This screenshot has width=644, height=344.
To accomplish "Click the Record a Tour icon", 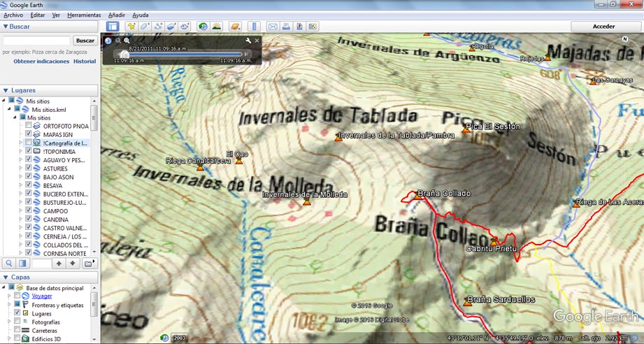I will click(185, 27).
